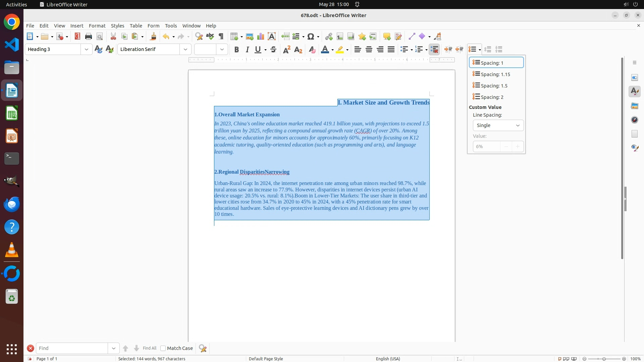Viewport: 644px width, 362px height.
Task: Toggle Bold formatting
Action: point(236,50)
